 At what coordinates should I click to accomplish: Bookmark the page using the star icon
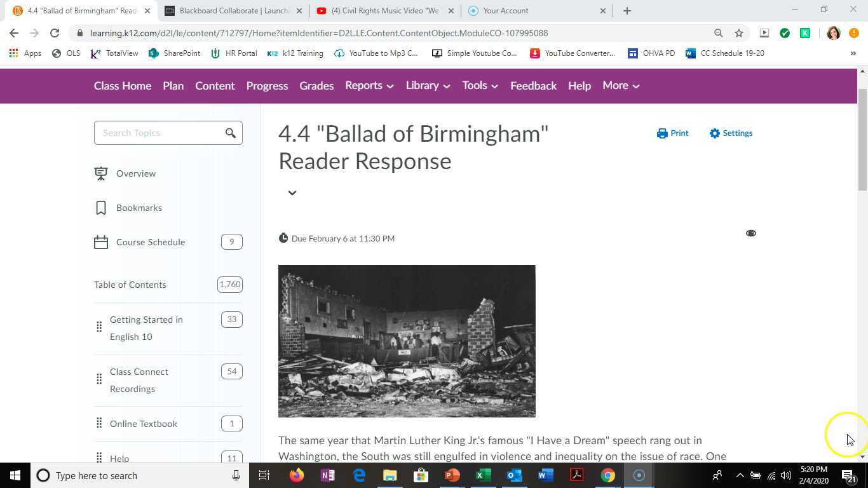[x=738, y=33]
